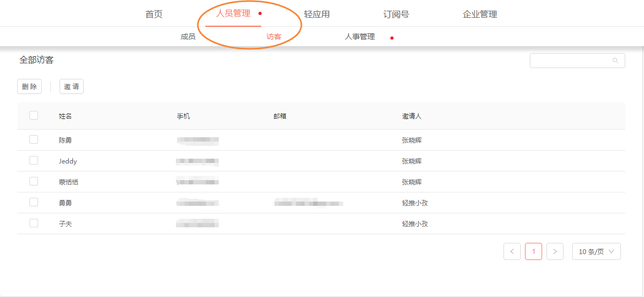Click blurred email in 勇勇 row
Viewport: 644px width, 297px height.
308,203
